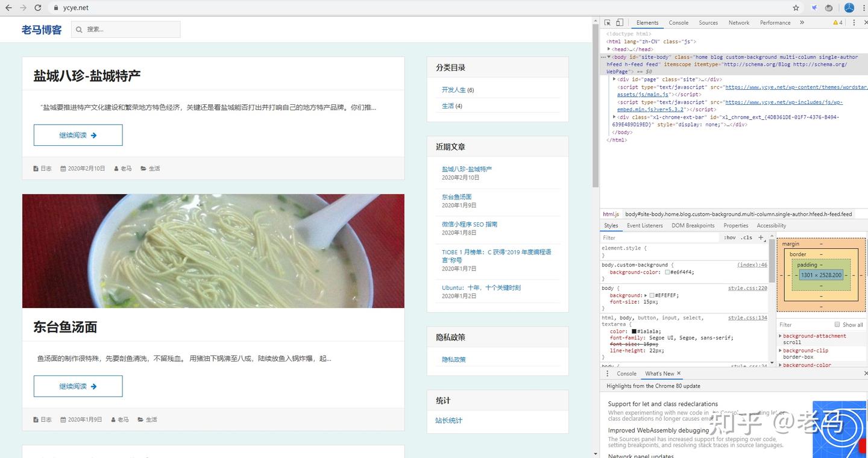Image resolution: width=868 pixels, height=458 pixels.
Task: Expand the head element node
Action: click(x=609, y=49)
